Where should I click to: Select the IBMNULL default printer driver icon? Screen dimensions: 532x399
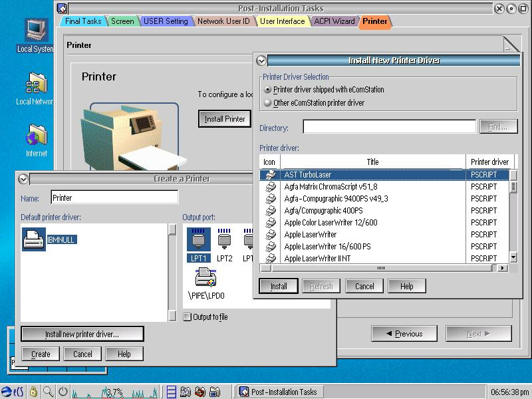pos(34,239)
